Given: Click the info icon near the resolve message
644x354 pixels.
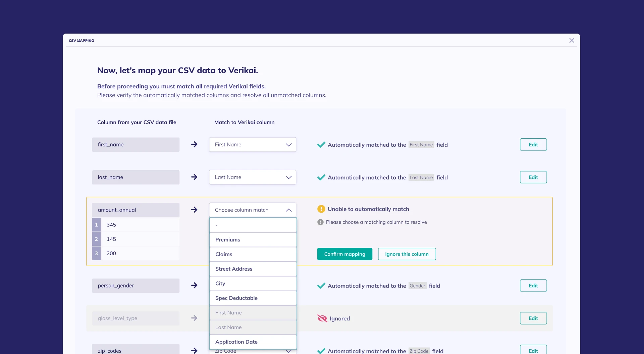Looking at the screenshot, I should pyautogui.click(x=321, y=222).
